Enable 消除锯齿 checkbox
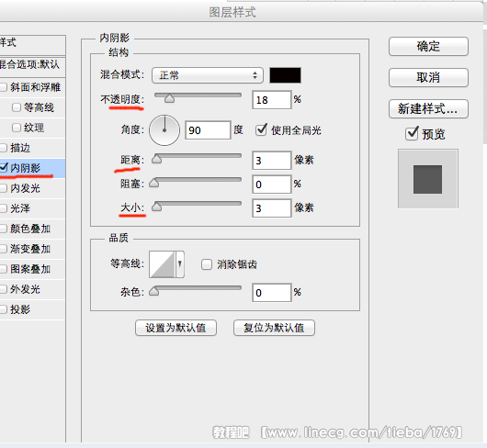Viewport: 487px width, 448px height. click(207, 264)
